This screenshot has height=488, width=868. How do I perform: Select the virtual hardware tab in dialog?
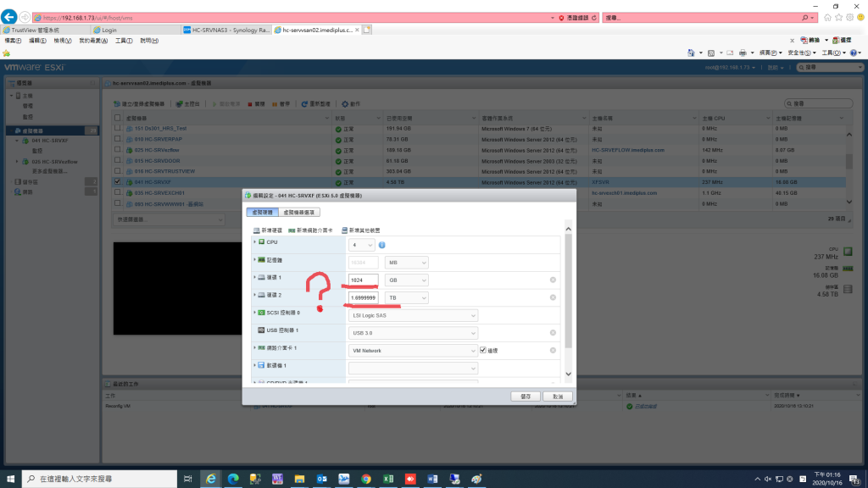[263, 213]
